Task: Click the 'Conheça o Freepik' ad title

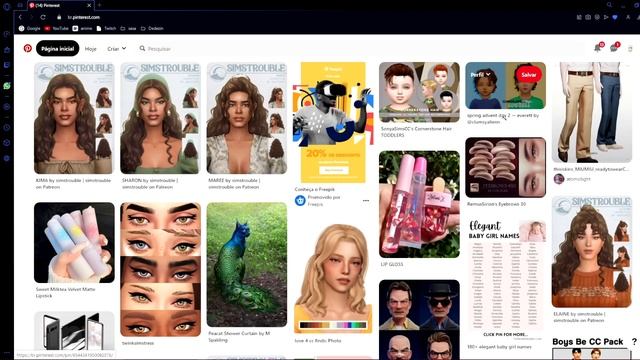Action: coord(315,189)
